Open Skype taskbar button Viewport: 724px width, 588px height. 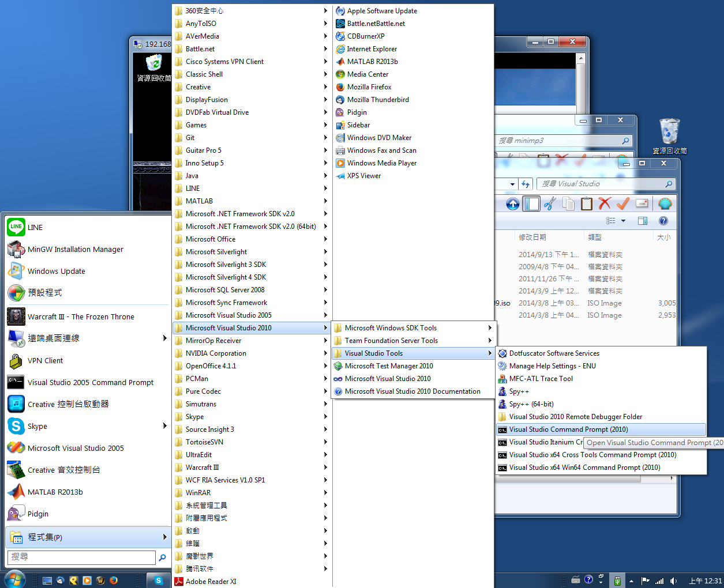tap(159, 581)
